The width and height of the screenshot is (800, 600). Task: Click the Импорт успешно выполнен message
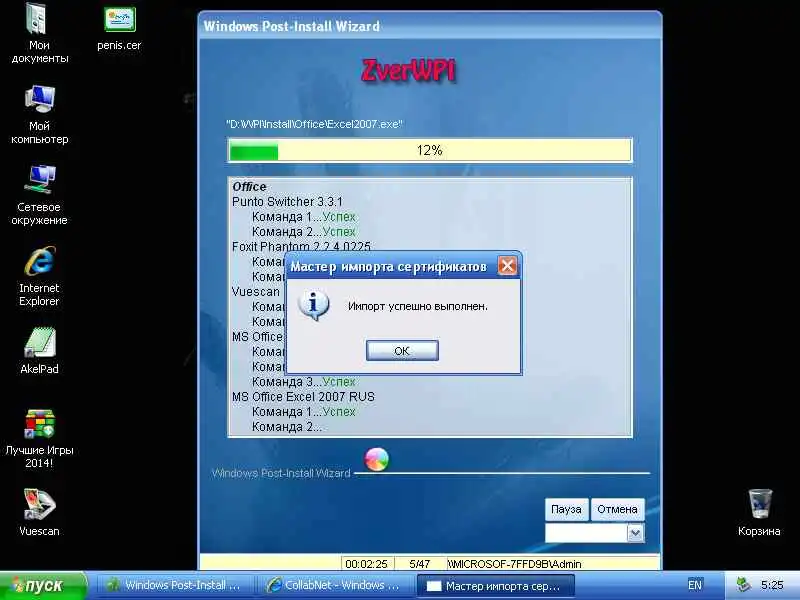418,306
